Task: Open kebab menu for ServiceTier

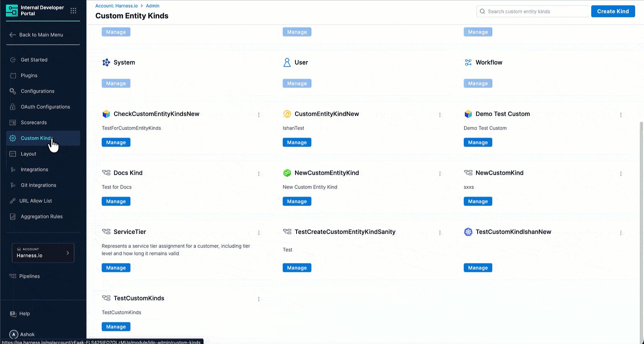Action: click(259, 233)
